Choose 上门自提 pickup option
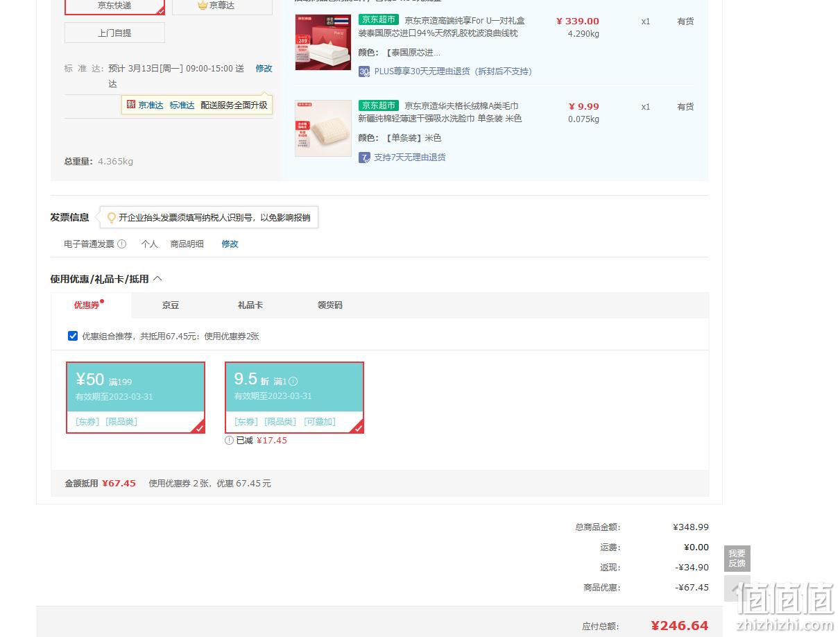Image resolution: width=840 pixels, height=637 pixels. click(x=114, y=33)
